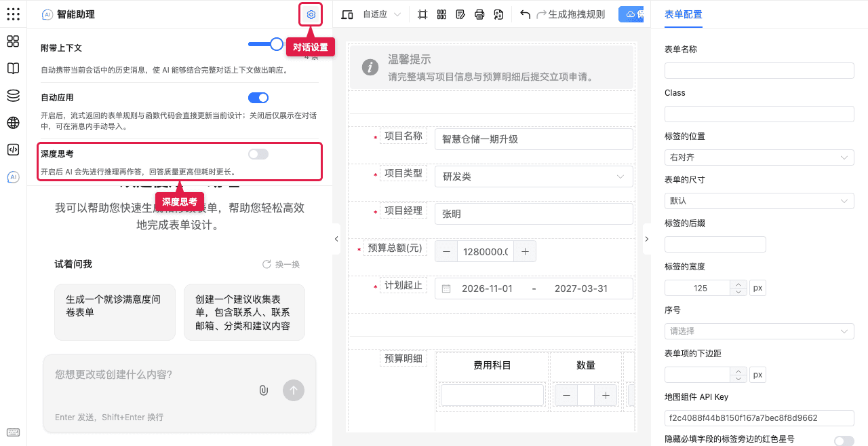The image size is (868, 446).
Task: Click the Class input field
Action: (x=759, y=114)
